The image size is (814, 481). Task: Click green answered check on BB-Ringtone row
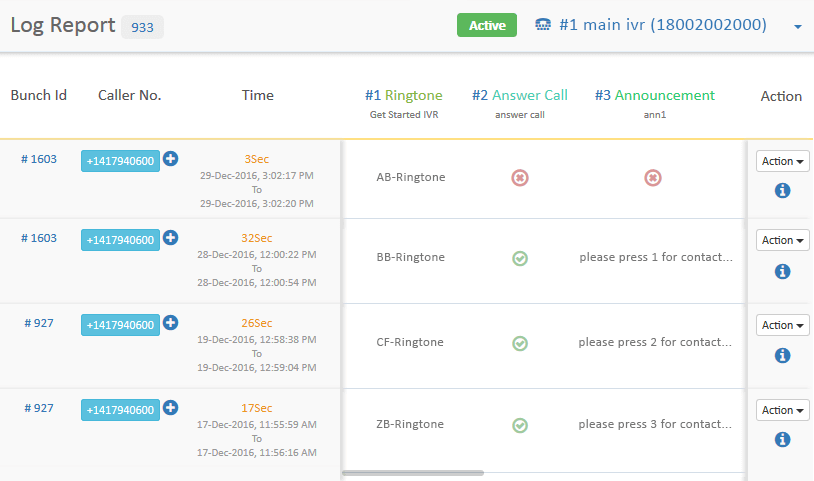pos(520,258)
